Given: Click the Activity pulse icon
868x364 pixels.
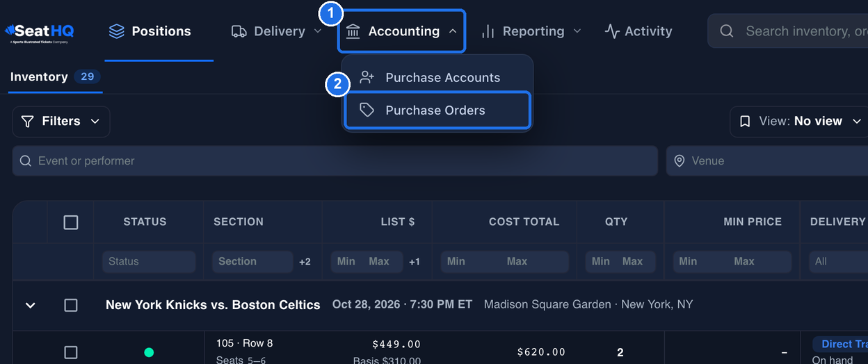Looking at the screenshot, I should tap(612, 31).
